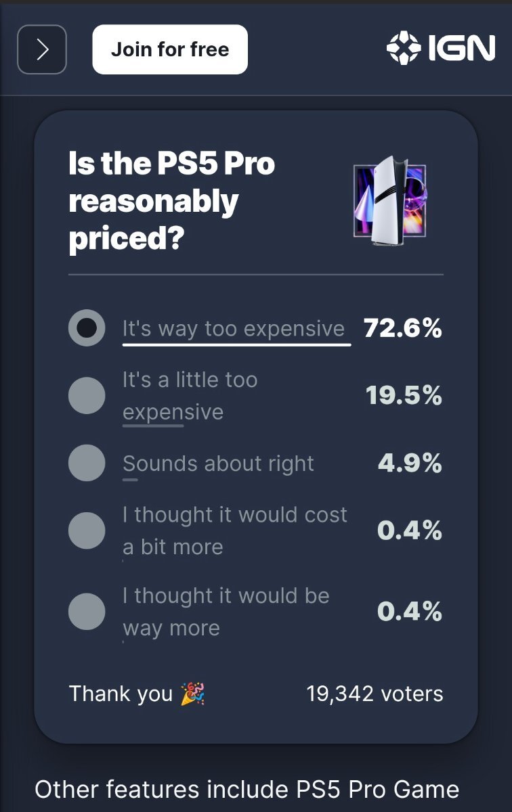
Task: Click the 72.6% result bar
Action: click(236, 344)
